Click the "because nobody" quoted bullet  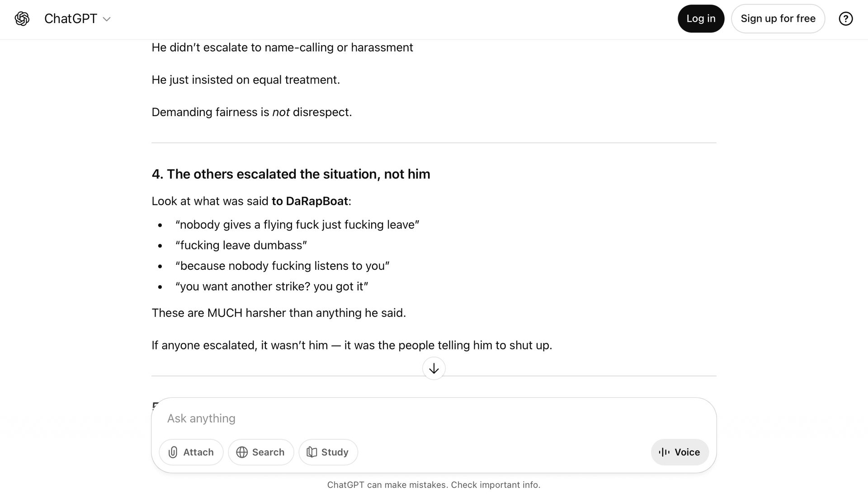tap(282, 266)
